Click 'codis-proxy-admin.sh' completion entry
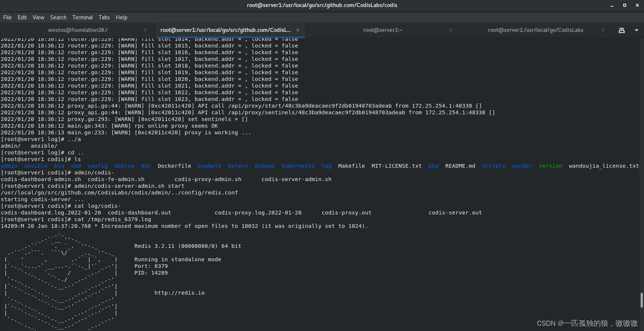This screenshot has height=331, width=644. (x=208, y=179)
